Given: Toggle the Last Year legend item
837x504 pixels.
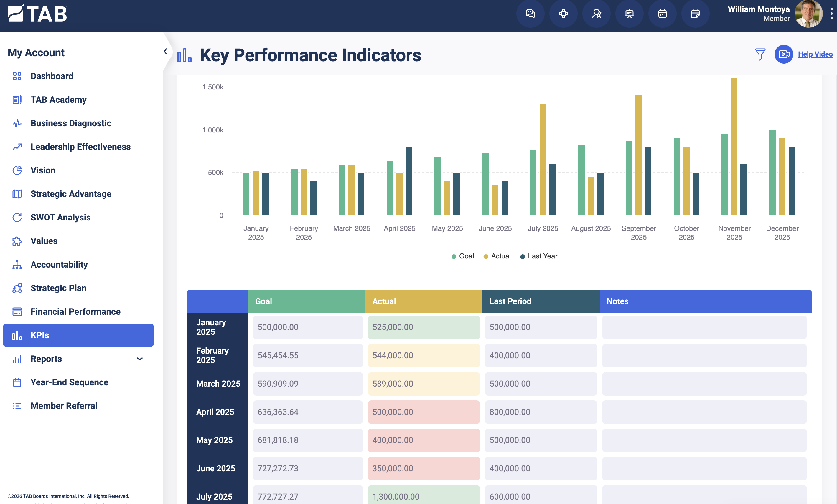Looking at the screenshot, I should coord(539,256).
